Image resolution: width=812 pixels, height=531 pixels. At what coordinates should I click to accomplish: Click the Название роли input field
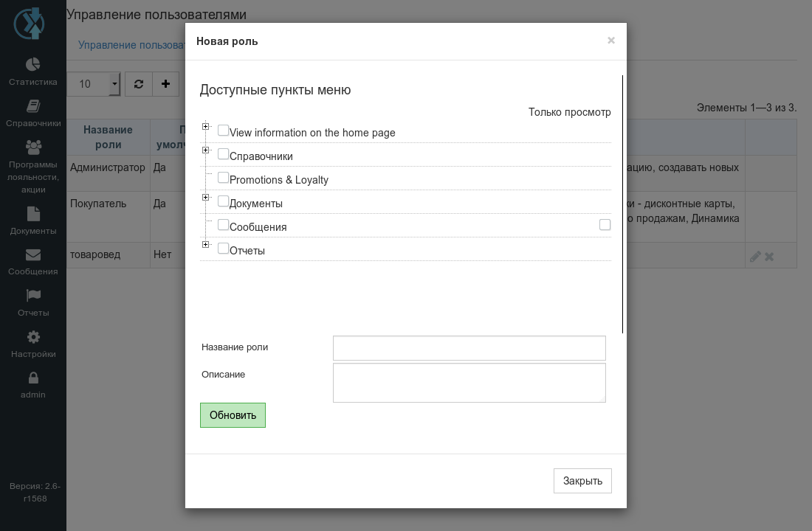469,348
